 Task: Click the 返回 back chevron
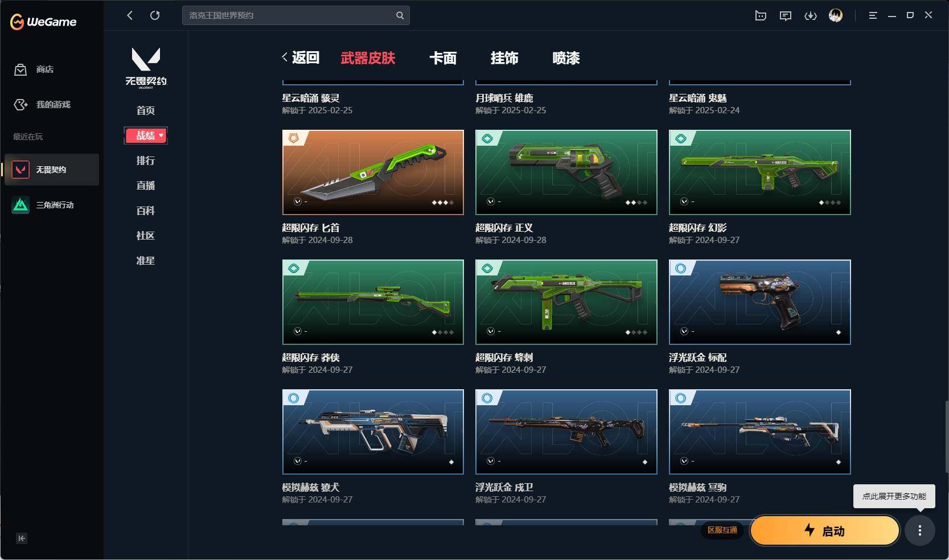click(285, 57)
